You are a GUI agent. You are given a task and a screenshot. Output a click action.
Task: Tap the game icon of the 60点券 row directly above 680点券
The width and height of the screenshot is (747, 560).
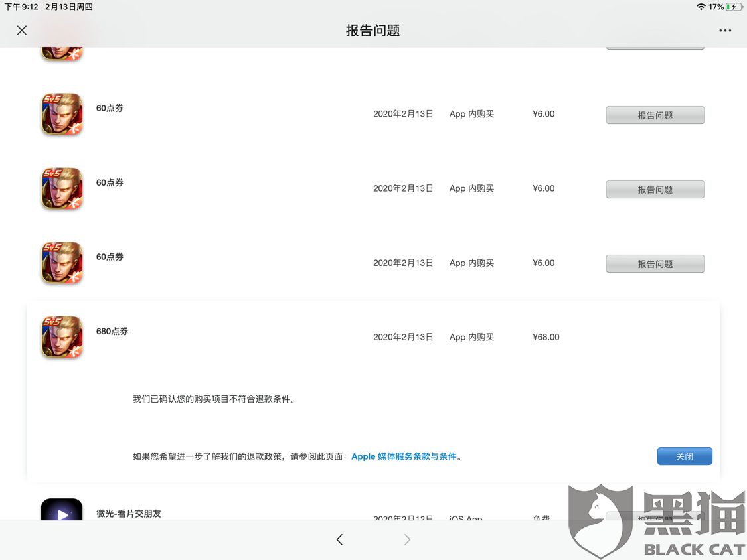pyautogui.click(x=62, y=262)
